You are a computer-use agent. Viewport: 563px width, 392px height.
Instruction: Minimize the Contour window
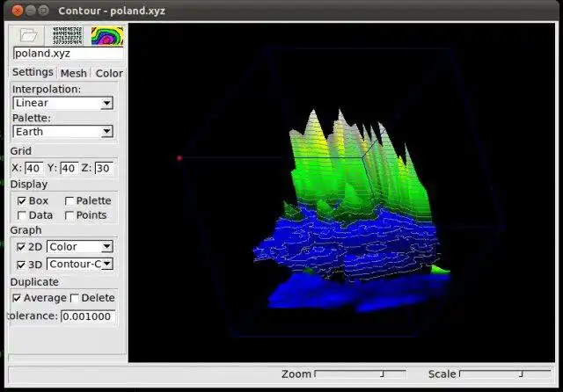click(31, 11)
